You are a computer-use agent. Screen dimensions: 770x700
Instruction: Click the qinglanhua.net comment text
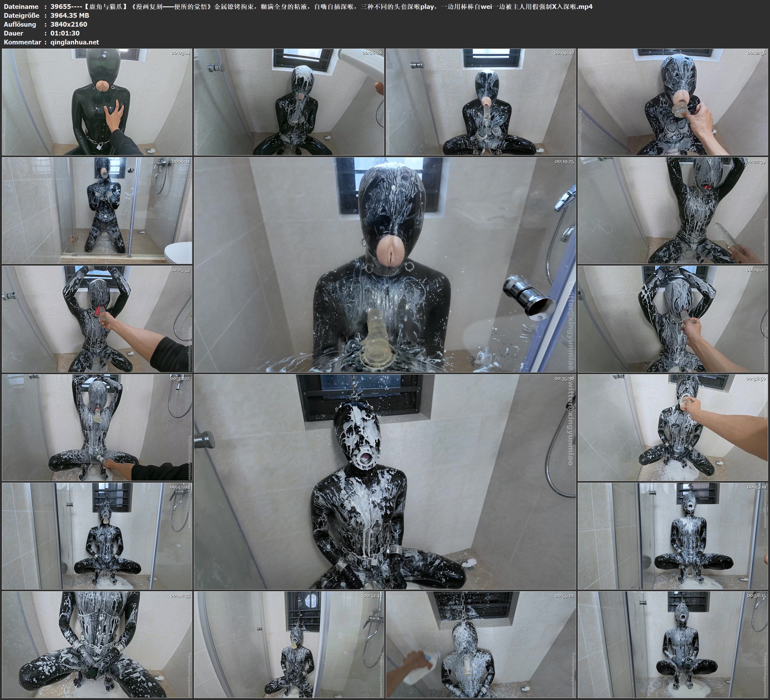point(75,42)
